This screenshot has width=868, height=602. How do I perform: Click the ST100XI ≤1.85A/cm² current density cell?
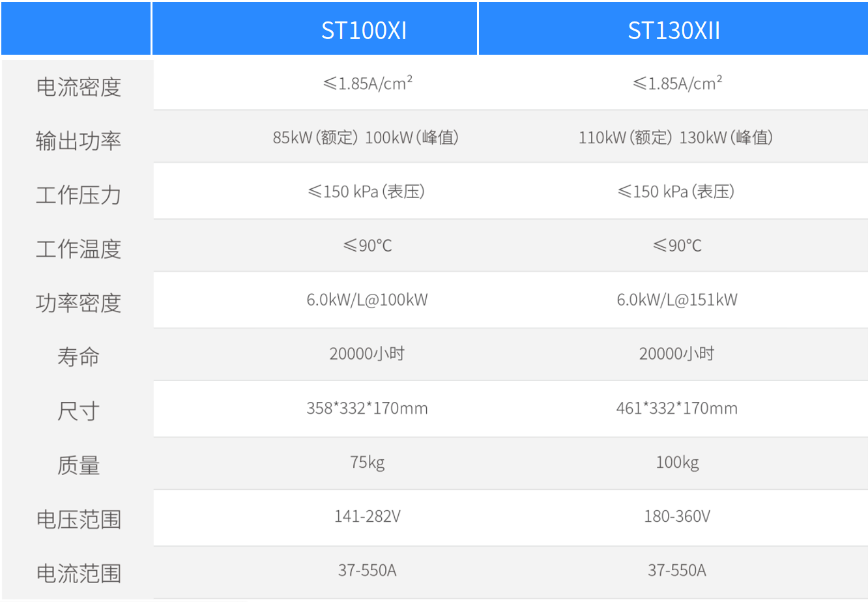[x=368, y=83]
